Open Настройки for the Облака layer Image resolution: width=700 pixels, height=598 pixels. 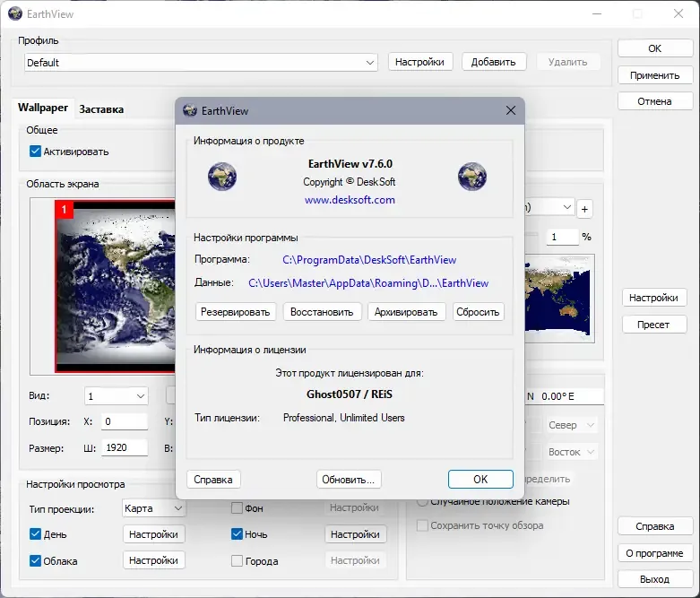tap(153, 560)
